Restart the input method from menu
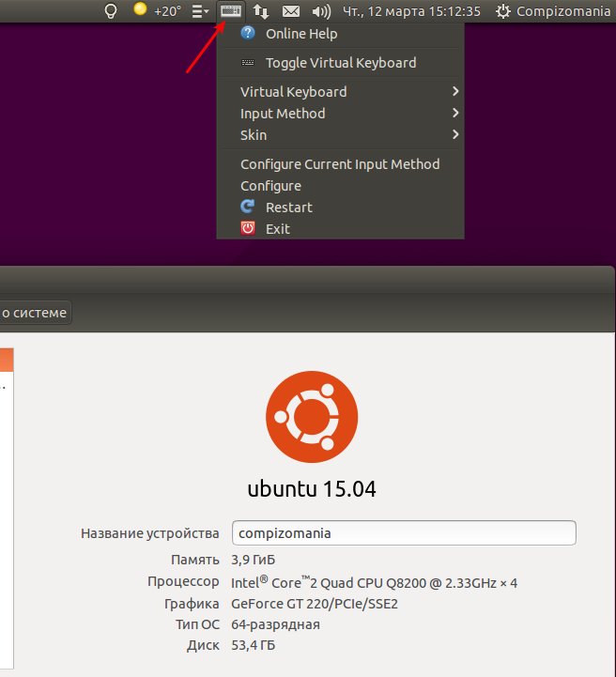Screen dimensions: 616x677 click(x=340, y=208)
